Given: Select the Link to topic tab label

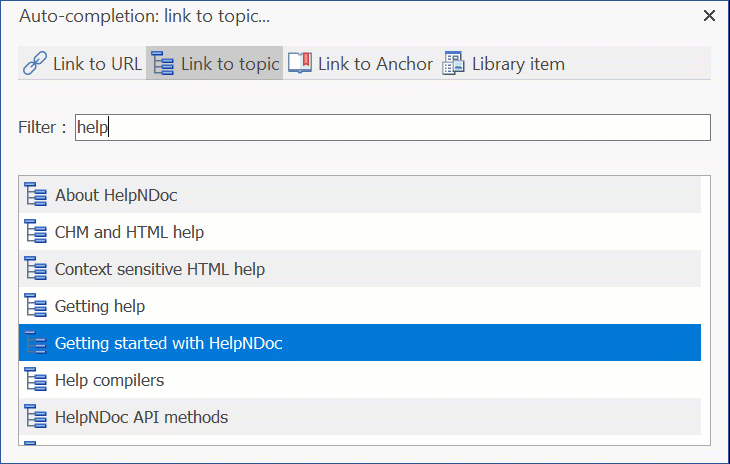Looking at the screenshot, I should (230, 64).
